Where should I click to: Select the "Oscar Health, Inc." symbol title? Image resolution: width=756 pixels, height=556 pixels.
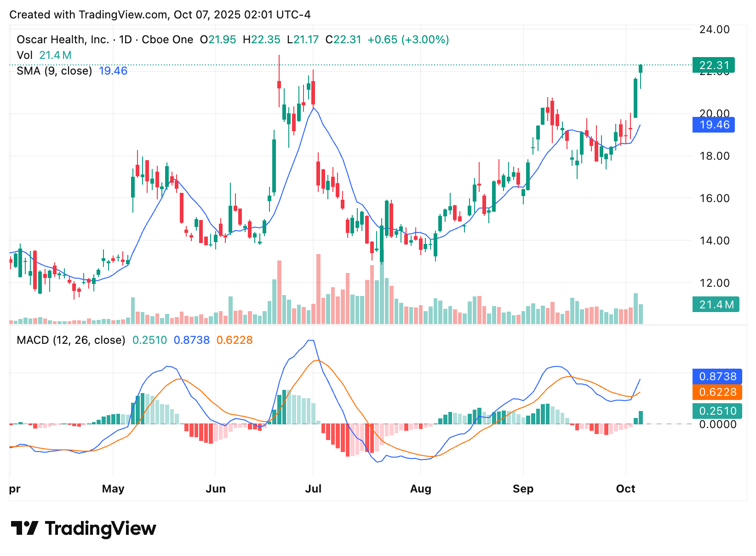tap(63, 40)
